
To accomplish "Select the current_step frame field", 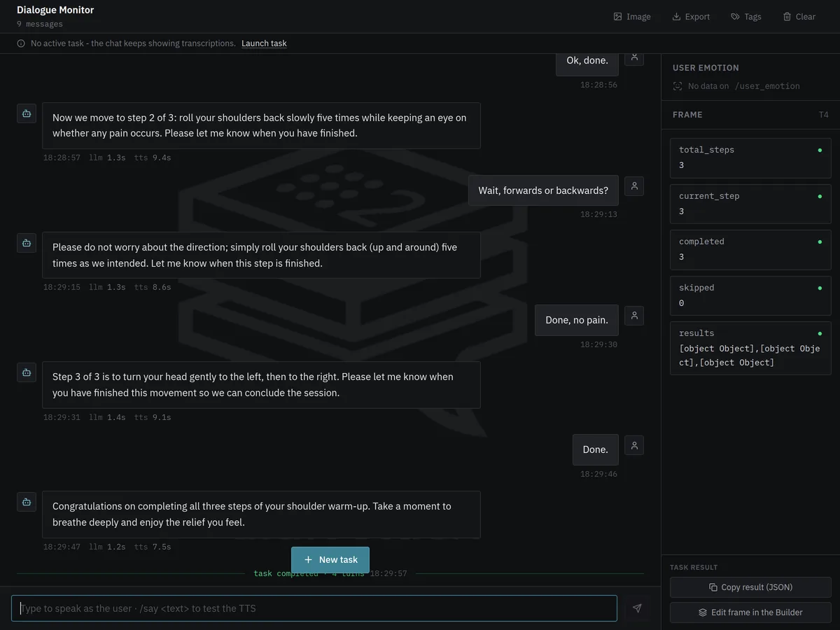I will [x=750, y=204].
